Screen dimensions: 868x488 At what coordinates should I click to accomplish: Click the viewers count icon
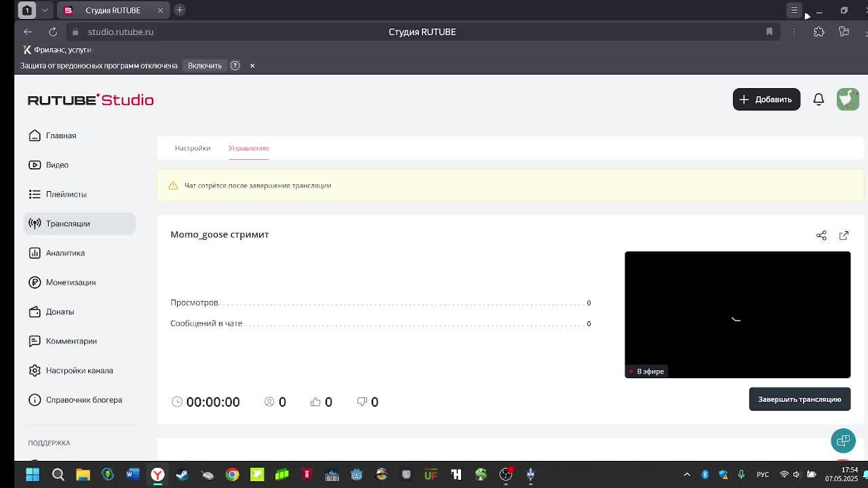point(269,402)
